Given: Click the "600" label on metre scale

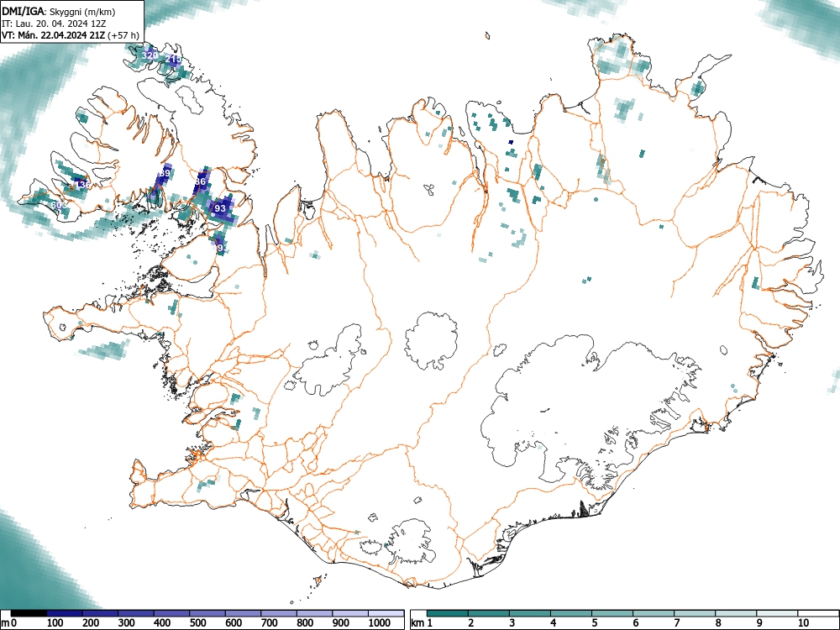Looking at the screenshot, I should (x=234, y=622).
